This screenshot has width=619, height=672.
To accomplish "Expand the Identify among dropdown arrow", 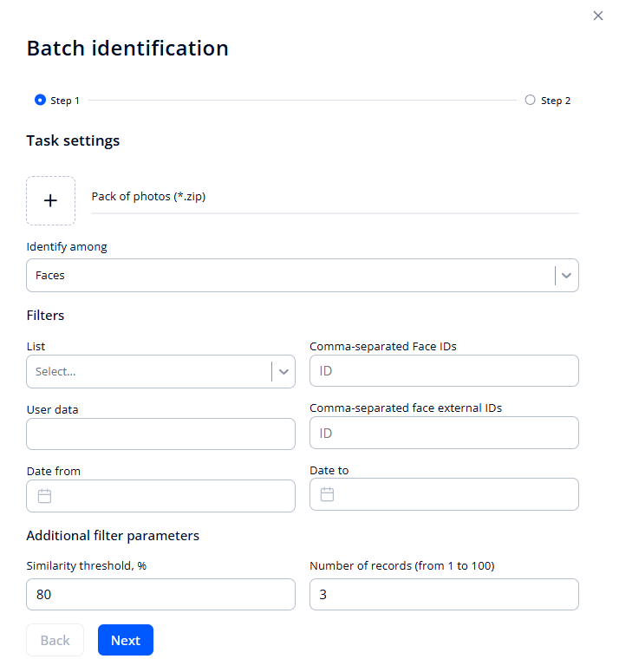I will [566, 275].
